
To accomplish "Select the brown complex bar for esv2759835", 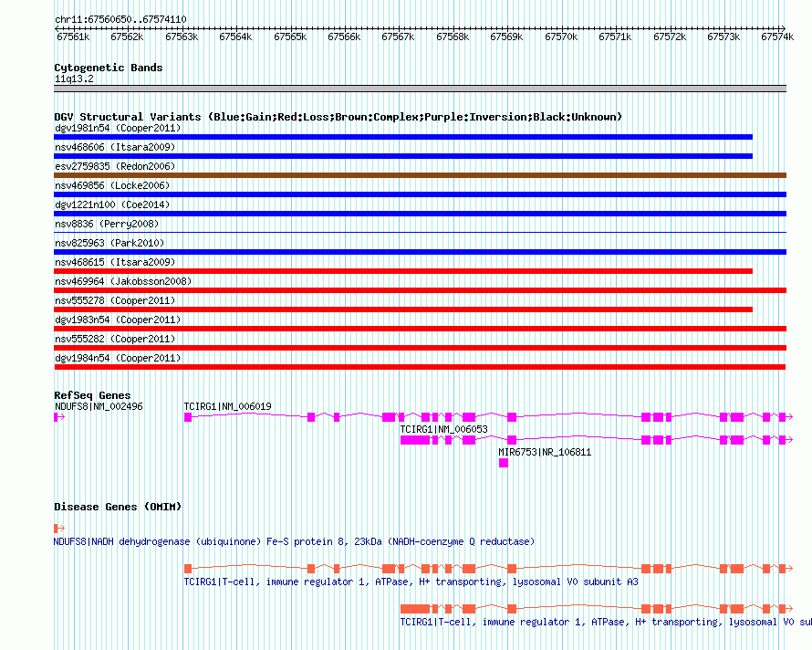I will 420,175.
